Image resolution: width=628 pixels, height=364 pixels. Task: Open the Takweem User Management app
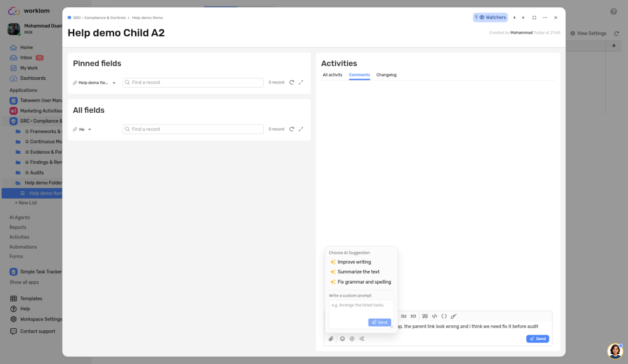36,100
